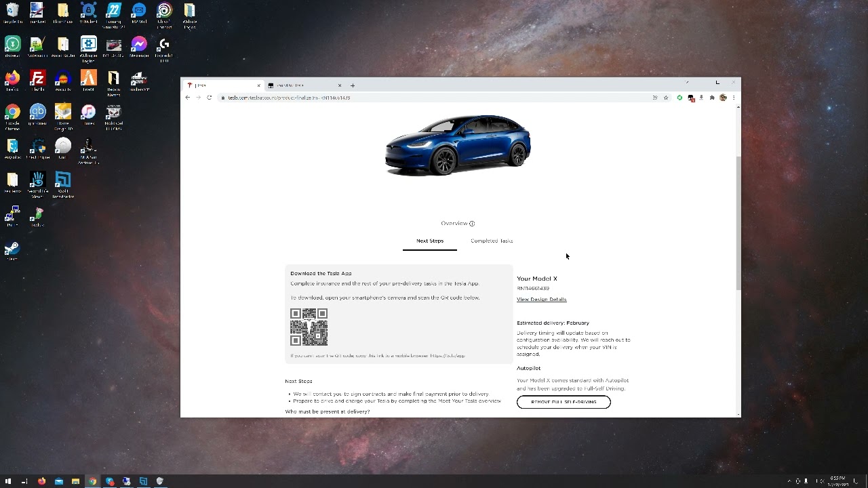The width and height of the screenshot is (868, 488).
Task: Open the Notepad++ desktop icon
Action: pos(38,47)
